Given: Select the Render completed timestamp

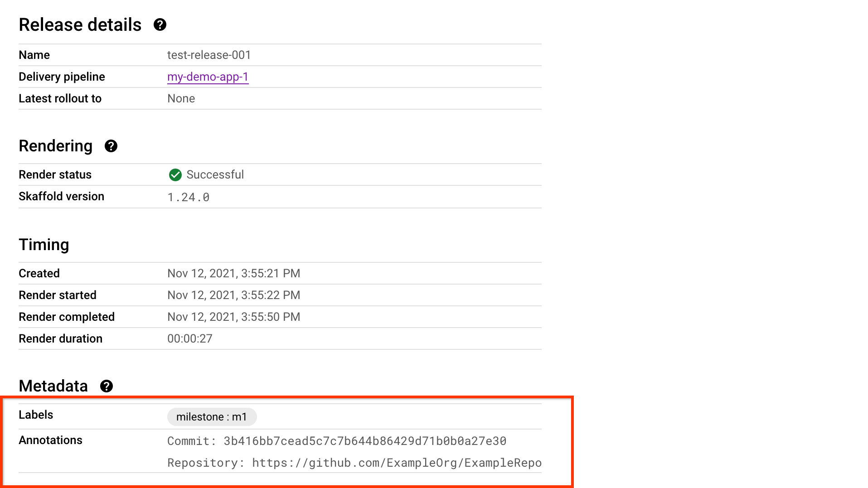Looking at the screenshot, I should tap(233, 317).
